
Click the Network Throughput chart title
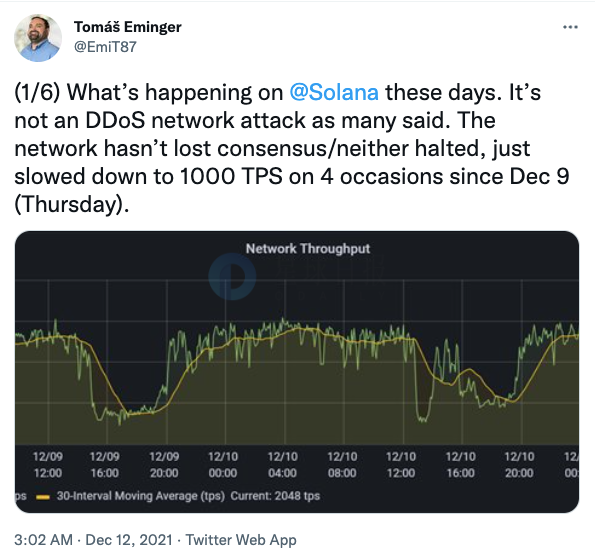pyautogui.click(x=308, y=249)
